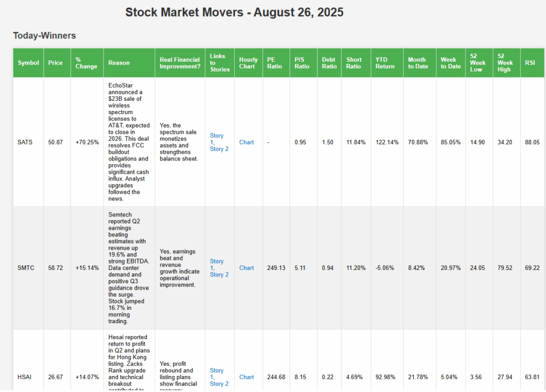The image size is (546, 392).
Task: Open Story 2 link for SATS
Action: 219,149
